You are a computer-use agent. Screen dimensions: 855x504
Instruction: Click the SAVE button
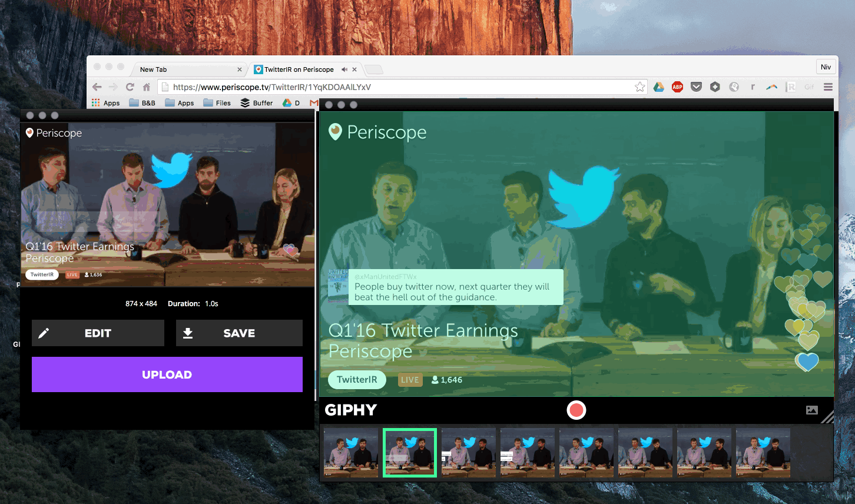[x=239, y=333]
